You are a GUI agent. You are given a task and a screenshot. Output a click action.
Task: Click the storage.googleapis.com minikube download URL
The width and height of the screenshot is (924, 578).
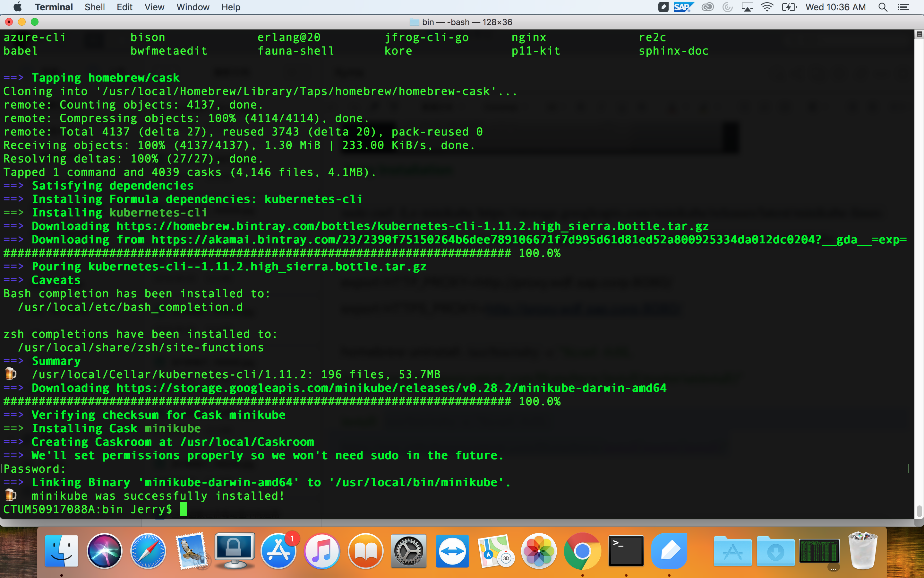point(391,388)
